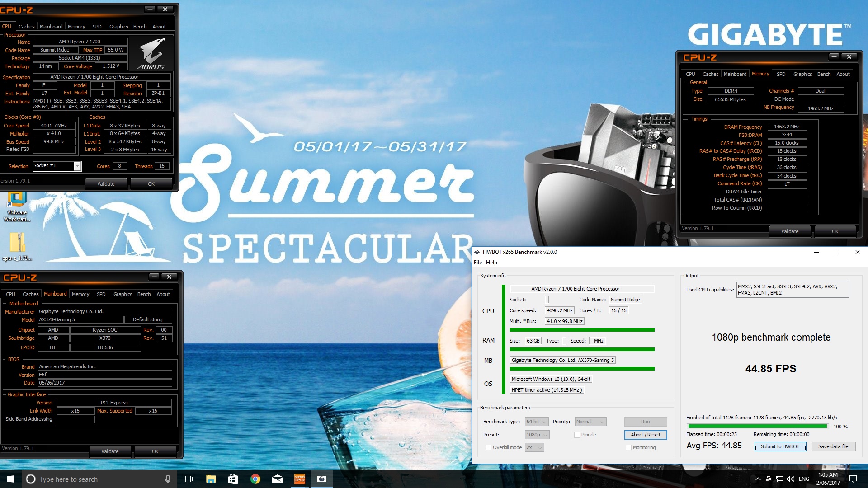The image size is (868, 488).
Task: Close the HWBOT x265 Benchmark window
Action: click(857, 252)
